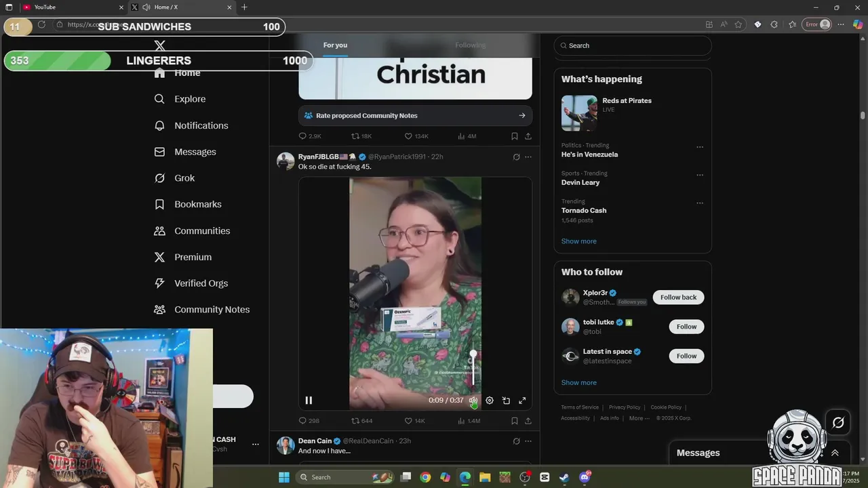Viewport: 868px width, 488px height.
Task: Open Discord from the taskbar
Action: pyautogui.click(x=585, y=477)
